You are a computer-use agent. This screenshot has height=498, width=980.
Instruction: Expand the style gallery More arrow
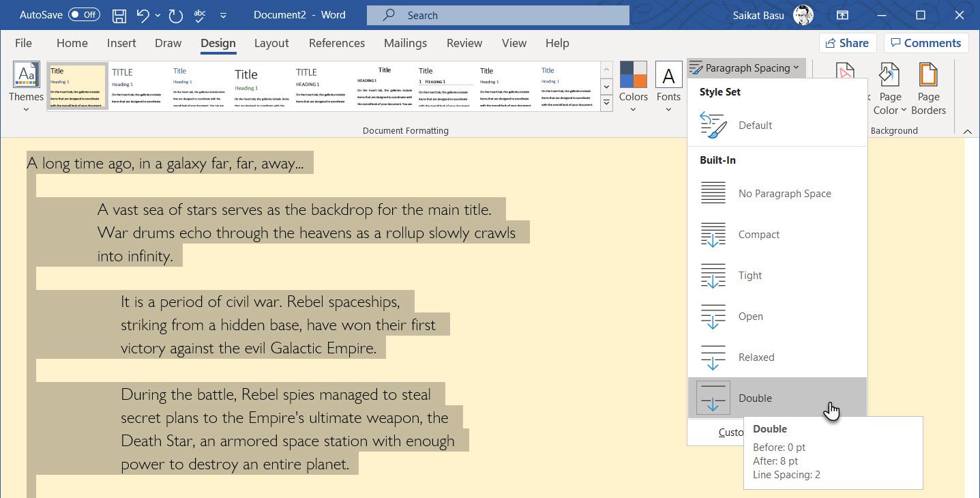606,103
